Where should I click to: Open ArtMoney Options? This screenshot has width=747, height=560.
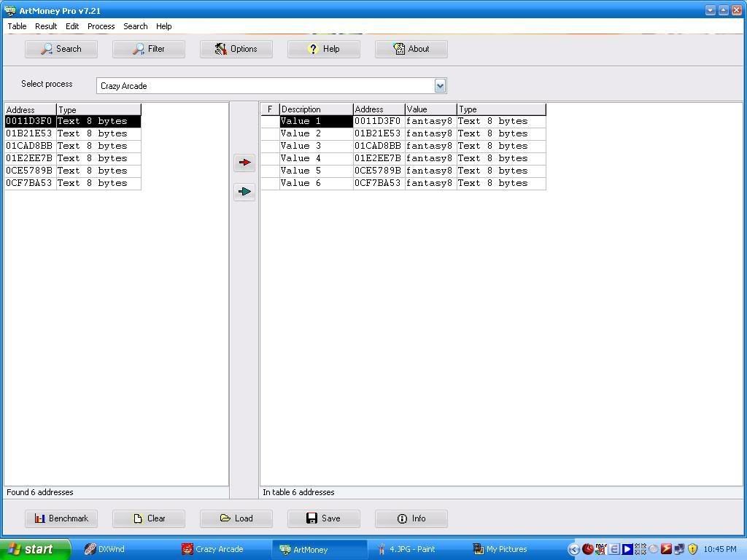[236, 49]
